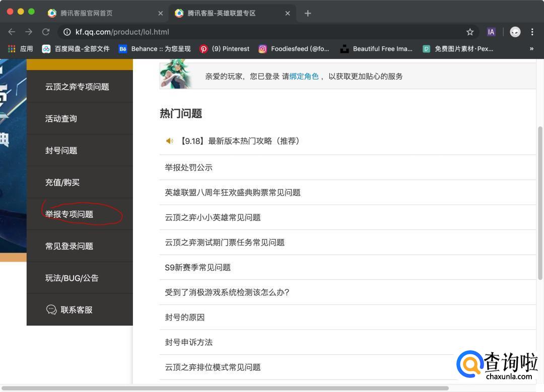Open 【9.18】最新版本热门攻略（推荐）
The height and width of the screenshot is (392, 544).
pos(239,141)
